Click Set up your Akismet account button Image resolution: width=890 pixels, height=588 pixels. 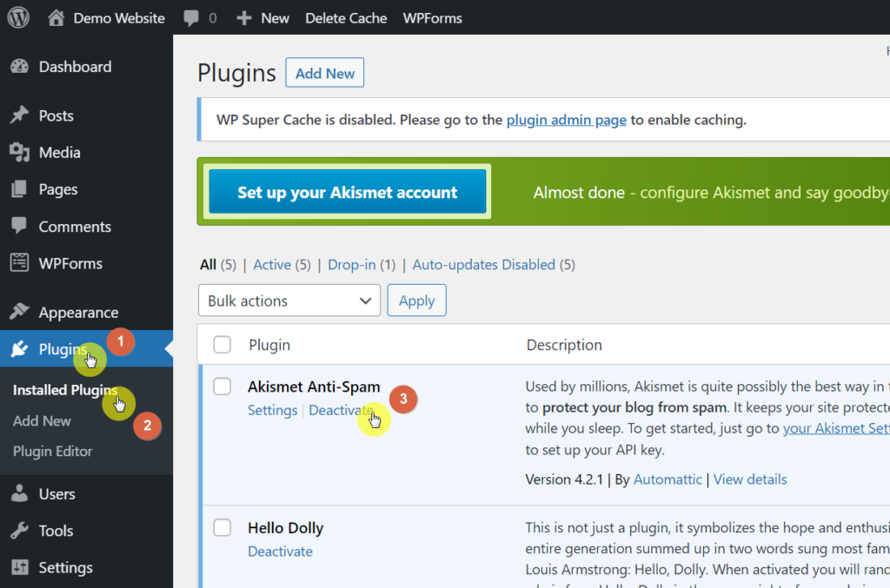click(x=347, y=192)
